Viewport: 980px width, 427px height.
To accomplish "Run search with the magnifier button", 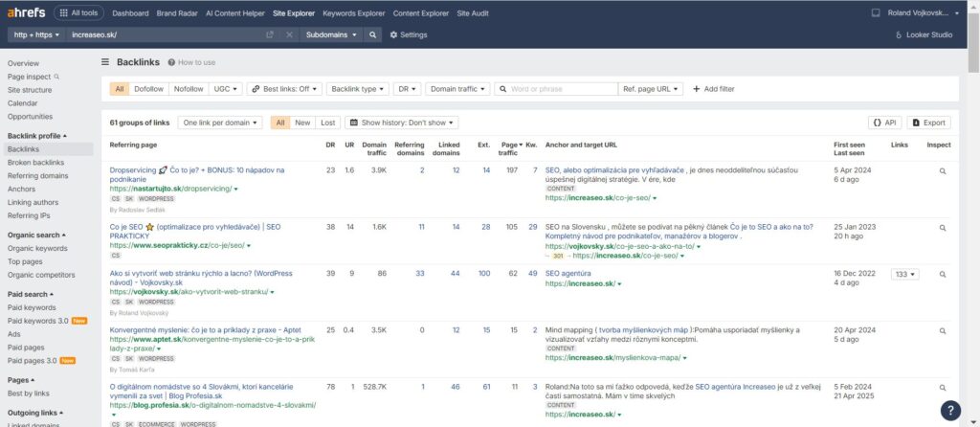I will point(372,35).
